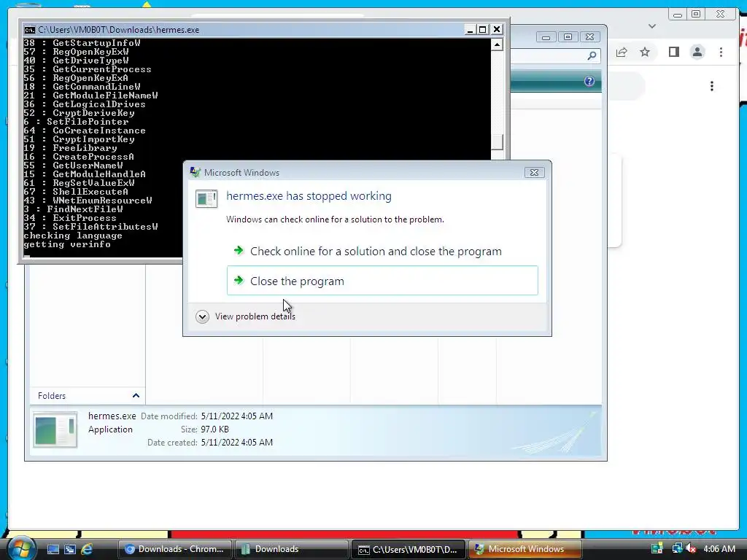Click the 4:06 AM system clock
The height and width of the screenshot is (560, 747).
click(x=719, y=548)
